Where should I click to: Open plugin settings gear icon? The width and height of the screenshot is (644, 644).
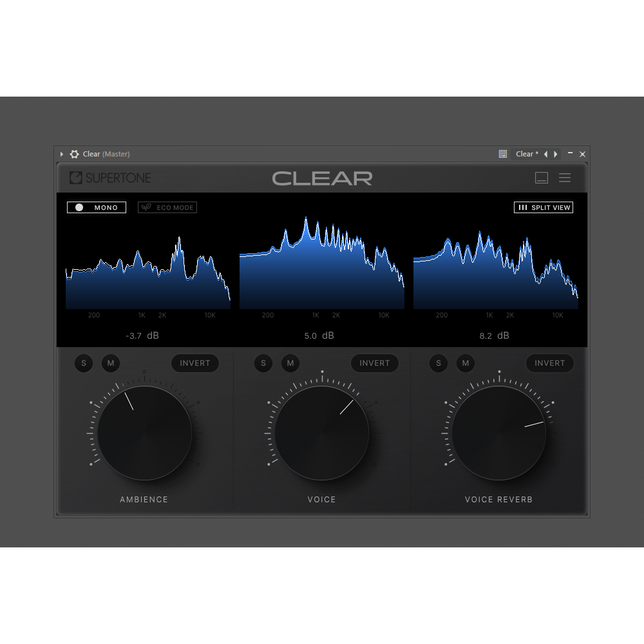point(74,154)
